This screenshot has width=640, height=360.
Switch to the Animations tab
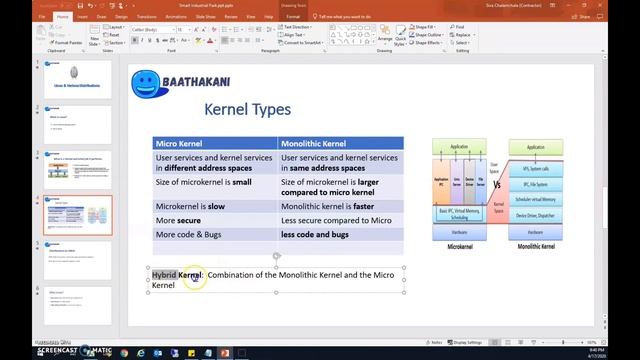point(176,17)
